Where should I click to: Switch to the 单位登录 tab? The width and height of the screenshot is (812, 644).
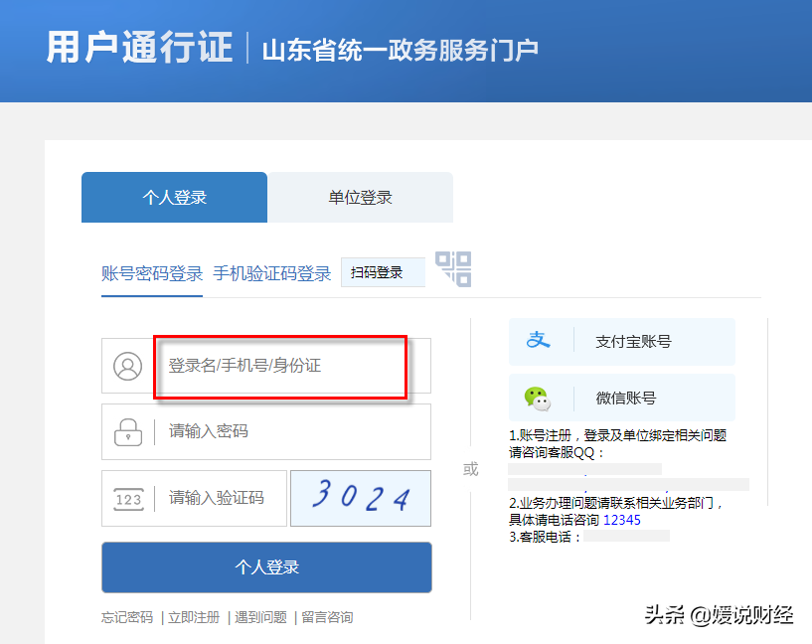(361, 197)
